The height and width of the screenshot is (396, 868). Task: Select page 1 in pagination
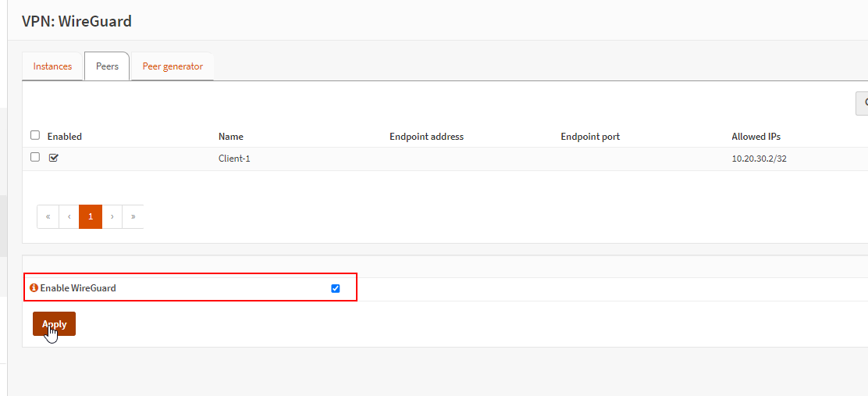[x=91, y=216]
